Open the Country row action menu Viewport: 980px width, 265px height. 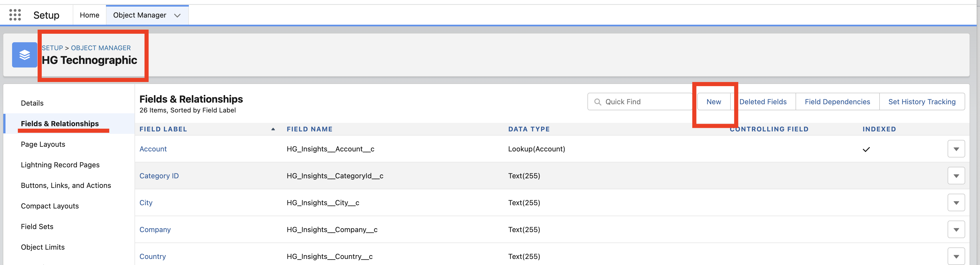(x=956, y=256)
